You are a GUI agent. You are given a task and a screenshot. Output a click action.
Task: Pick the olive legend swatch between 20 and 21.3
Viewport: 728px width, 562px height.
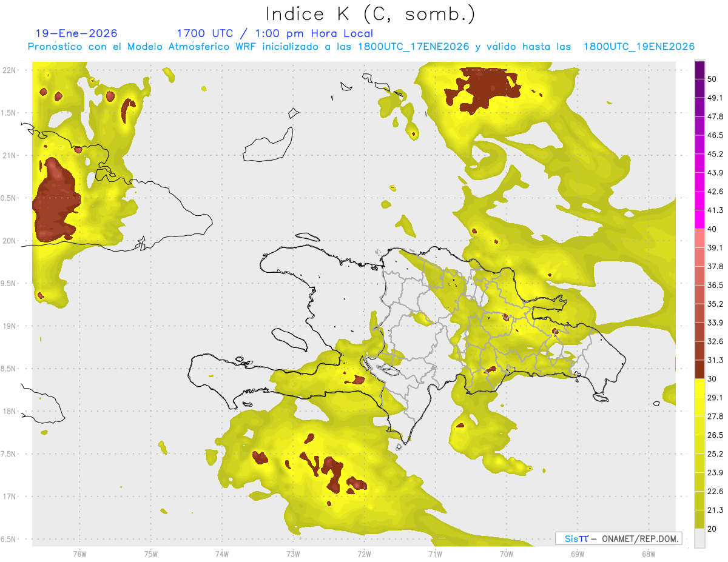pos(700,519)
